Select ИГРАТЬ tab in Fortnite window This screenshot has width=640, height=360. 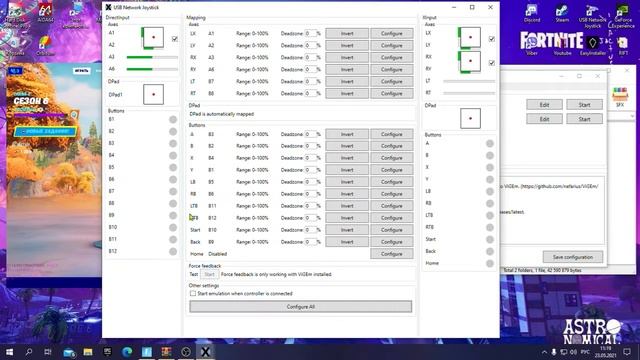(x=81, y=71)
